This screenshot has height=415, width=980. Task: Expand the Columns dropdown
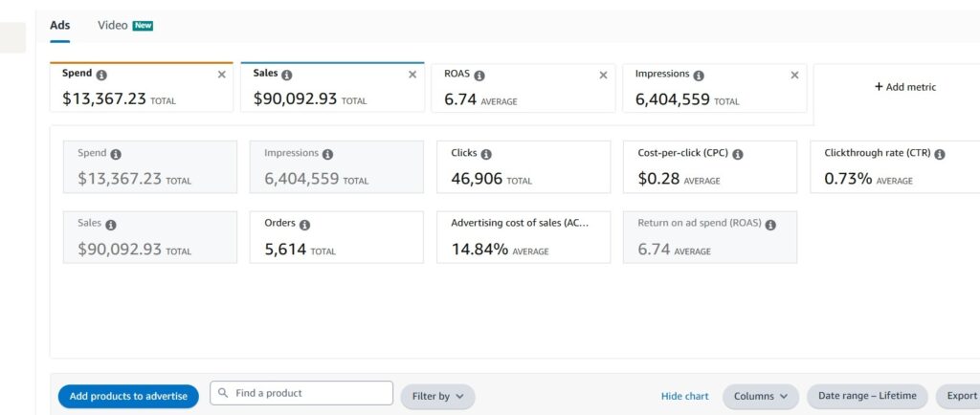pyautogui.click(x=760, y=396)
